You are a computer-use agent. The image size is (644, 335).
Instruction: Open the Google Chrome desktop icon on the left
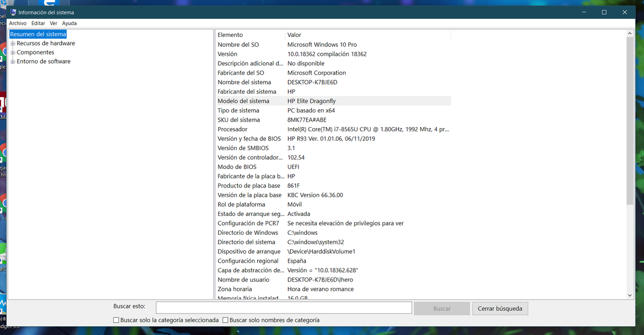(x=2, y=51)
